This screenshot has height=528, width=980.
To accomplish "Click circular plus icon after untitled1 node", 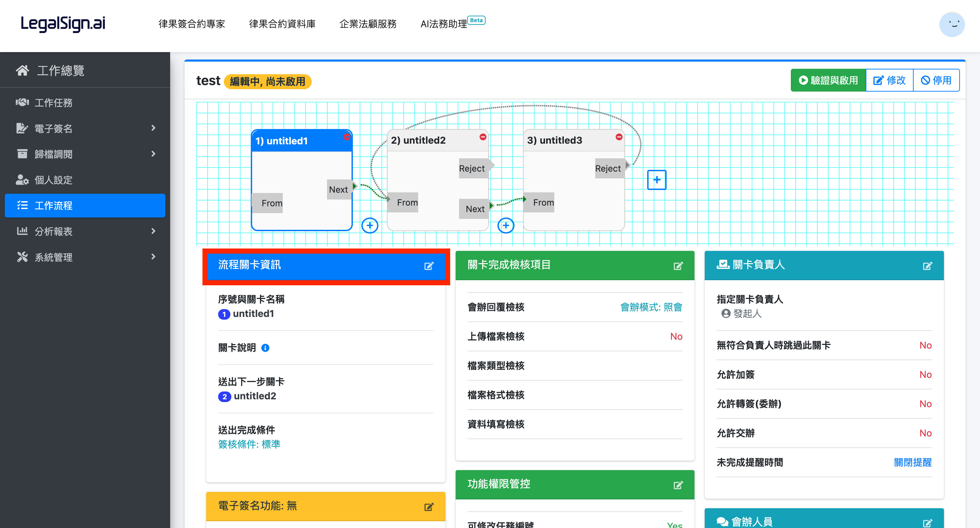I will click(x=370, y=225).
